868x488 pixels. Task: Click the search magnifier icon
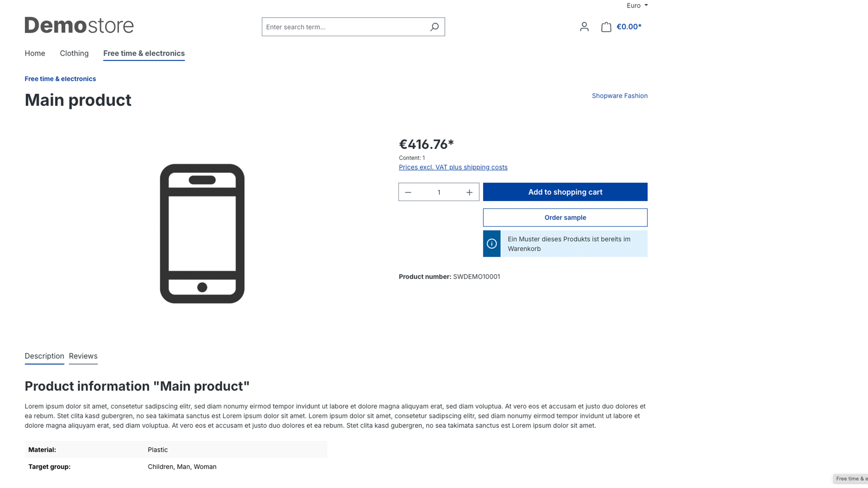[434, 27]
